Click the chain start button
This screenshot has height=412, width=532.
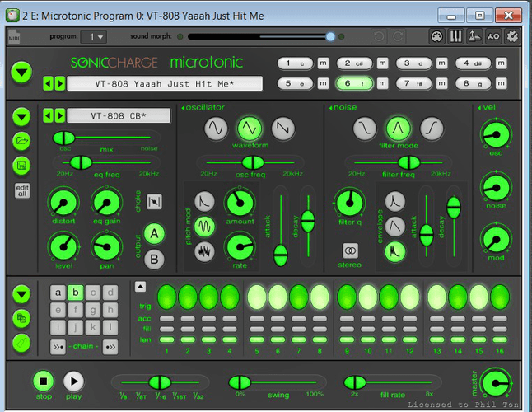tap(58, 347)
